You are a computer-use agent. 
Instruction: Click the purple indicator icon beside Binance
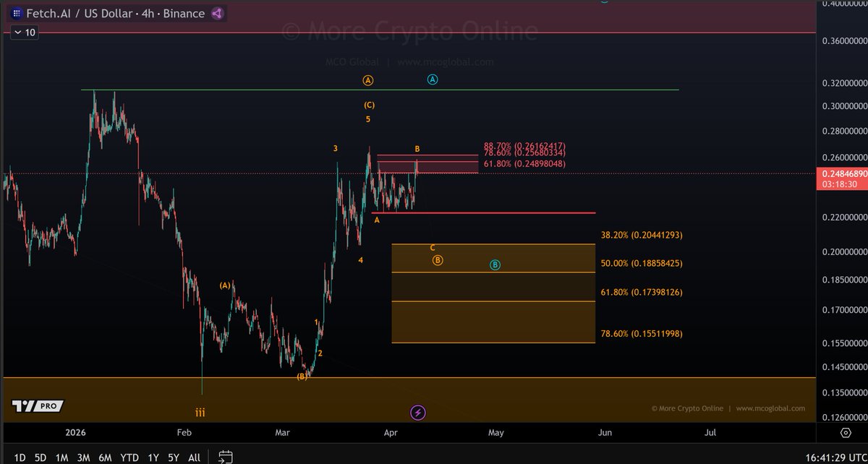point(218,14)
